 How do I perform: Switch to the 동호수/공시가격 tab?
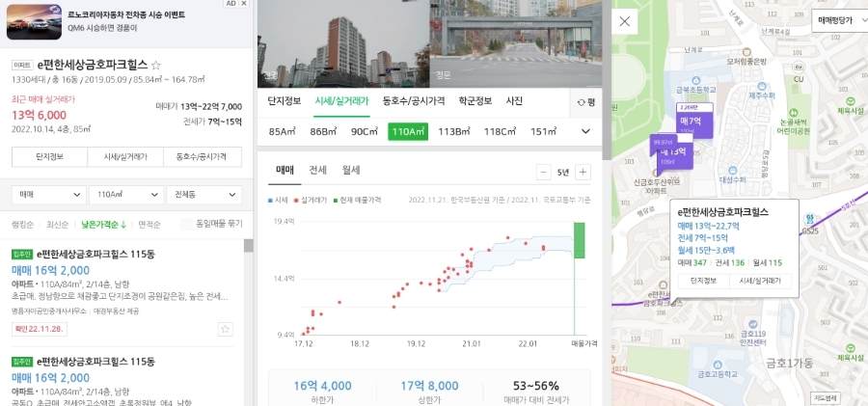pos(414,101)
